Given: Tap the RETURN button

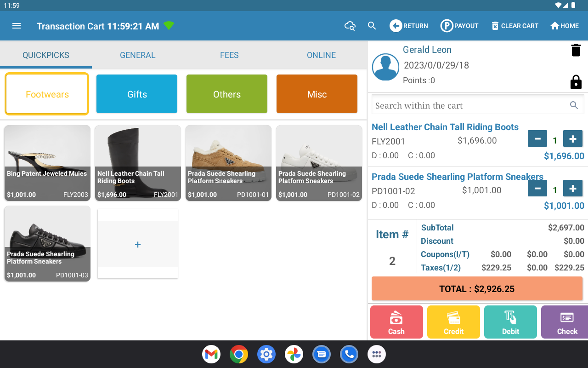Looking at the screenshot, I should point(409,26).
